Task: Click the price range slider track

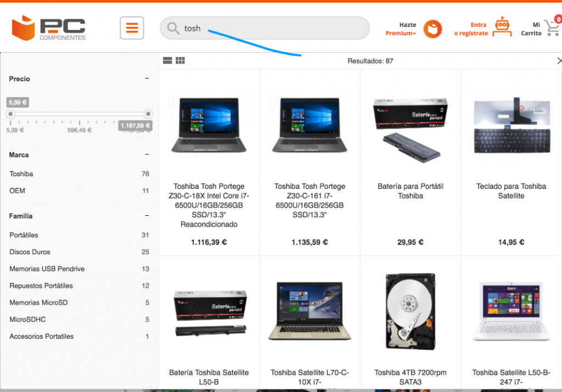Action: tap(79, 114)
